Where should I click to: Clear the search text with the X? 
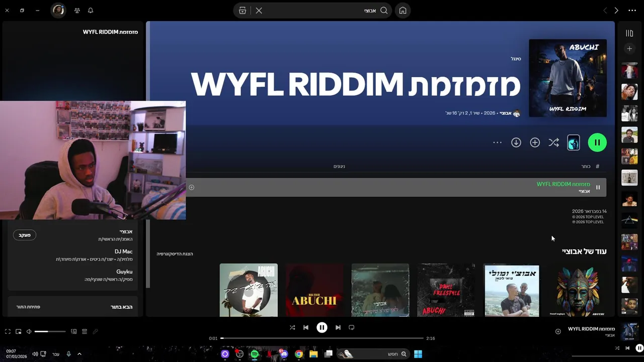(259, 11)
